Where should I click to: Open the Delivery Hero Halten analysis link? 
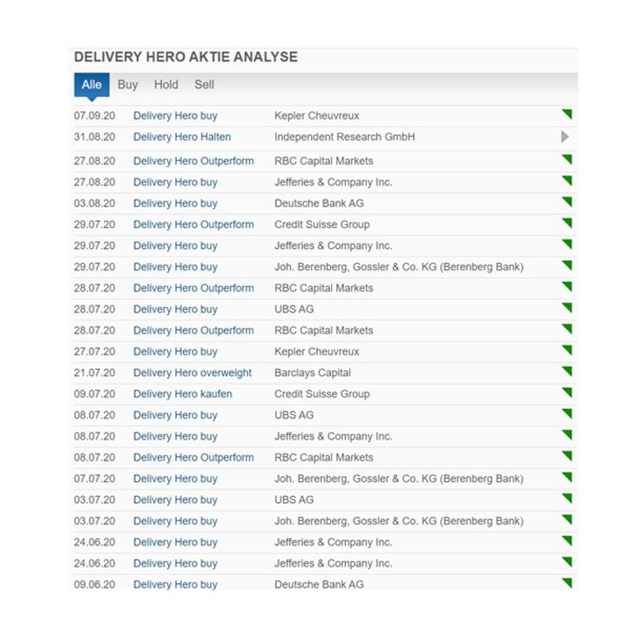click(182, 137)
